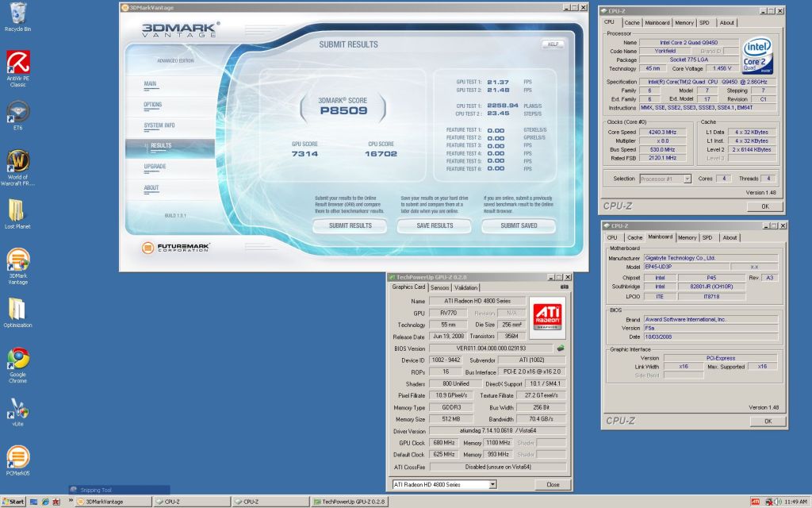The height and width of the screenshot is (508, 812).
Task: Launch the 3DMark Vantage desktop shortcut
Action: (17, 266)
